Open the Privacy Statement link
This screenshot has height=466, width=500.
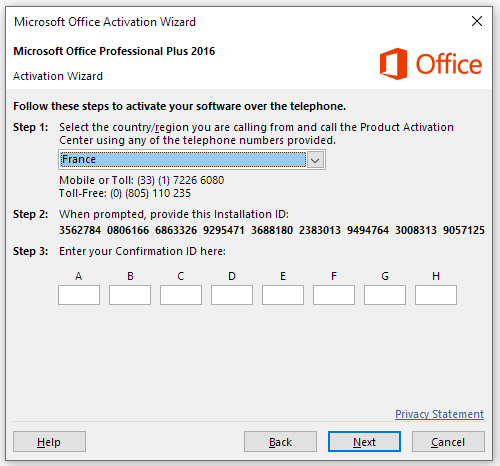tap(439, 414)
